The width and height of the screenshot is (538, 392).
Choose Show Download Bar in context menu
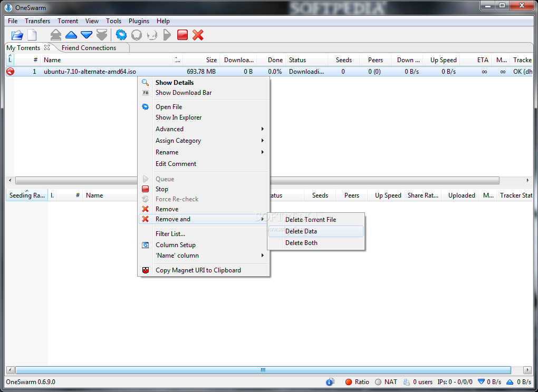[204, 93]
